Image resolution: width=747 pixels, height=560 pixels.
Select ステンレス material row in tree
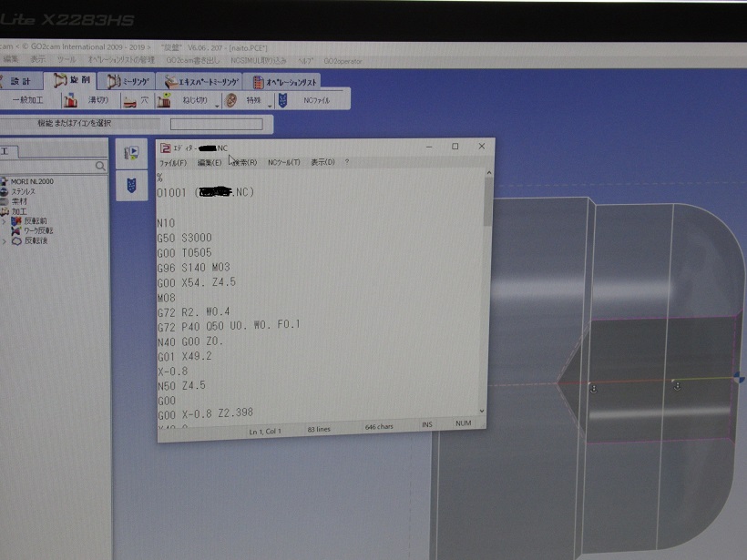tap(23, 191)
